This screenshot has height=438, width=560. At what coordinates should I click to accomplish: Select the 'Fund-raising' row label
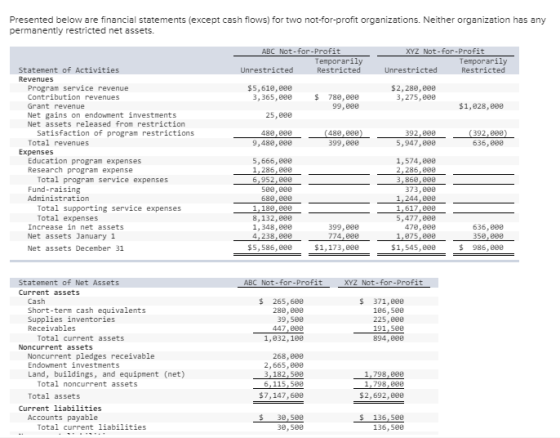[x=54, y=189]
